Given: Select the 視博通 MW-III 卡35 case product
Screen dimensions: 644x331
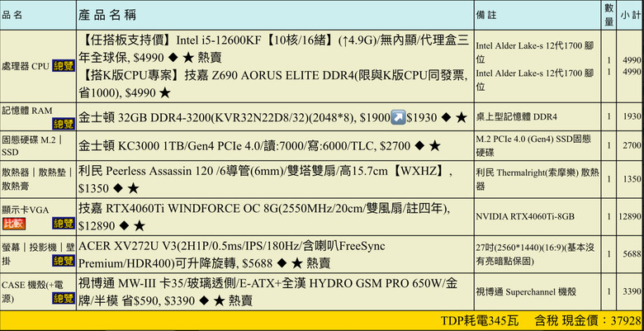Looking at the screenshot, I should (x=268, y=291).
